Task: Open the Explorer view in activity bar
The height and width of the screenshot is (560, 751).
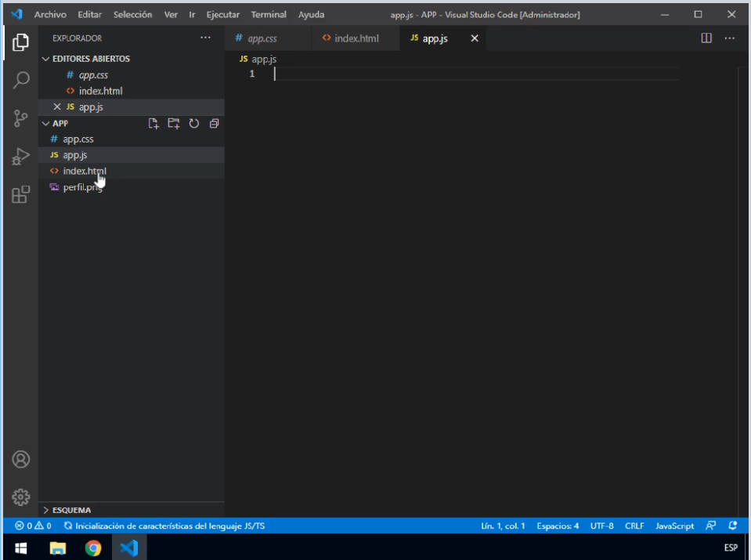Action: point(20,42)
